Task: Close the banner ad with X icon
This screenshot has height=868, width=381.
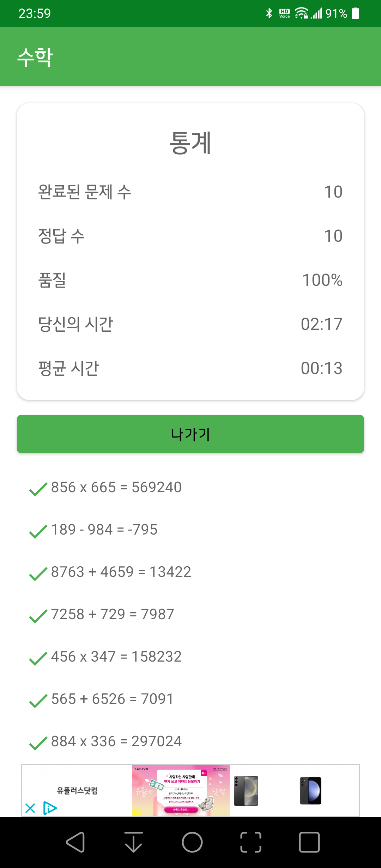Action: click(30, 808)
